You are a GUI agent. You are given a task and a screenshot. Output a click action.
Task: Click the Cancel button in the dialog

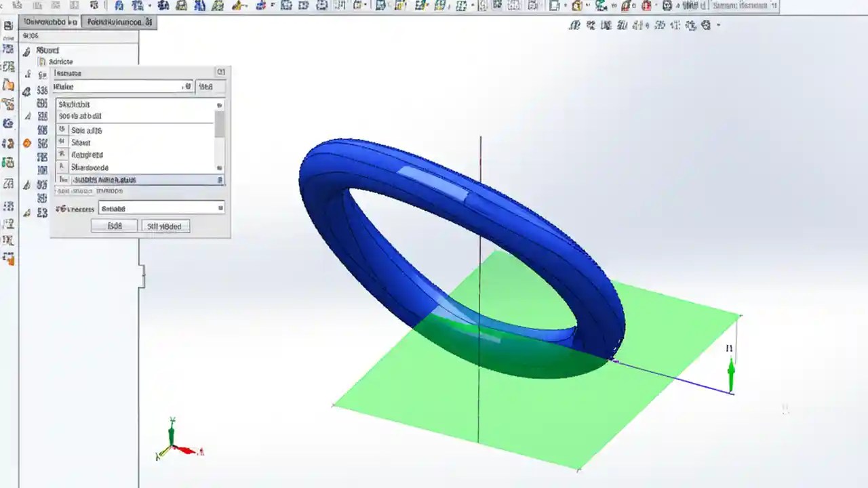click(165, 226)
